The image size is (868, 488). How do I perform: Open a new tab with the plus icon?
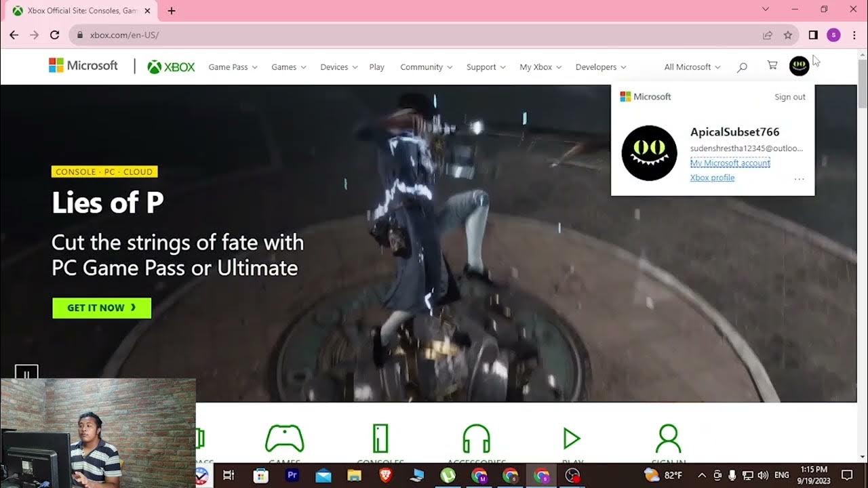(172, 11)
